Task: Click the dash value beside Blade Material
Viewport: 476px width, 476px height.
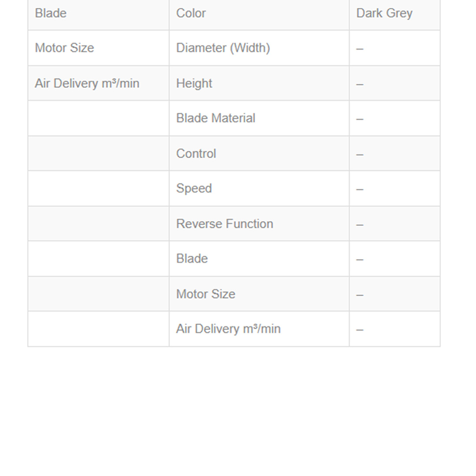Action: coord(360,119)
